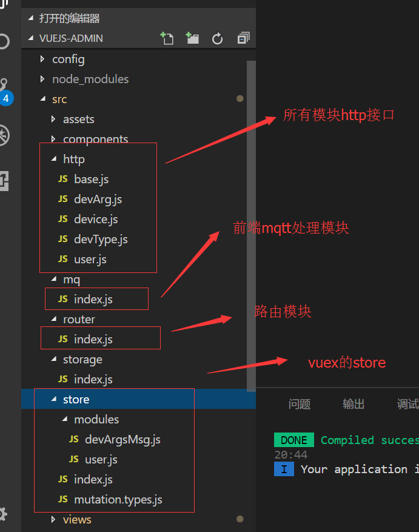Select the store folder
The width and height of the screenshot is (419, 532).
[x=76, y=400]
